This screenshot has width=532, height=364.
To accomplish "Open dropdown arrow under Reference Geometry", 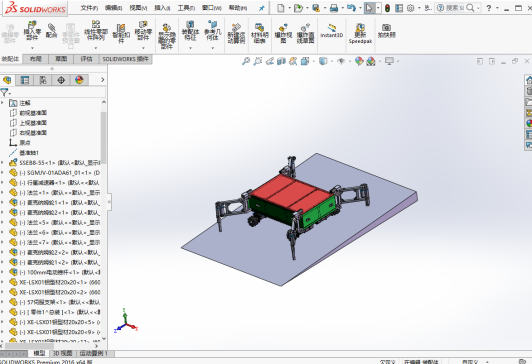I will 213,48.
